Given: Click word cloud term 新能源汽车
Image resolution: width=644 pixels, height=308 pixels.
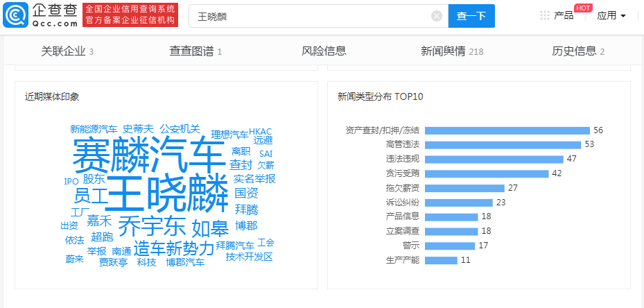Looking at the screenshot, I should (x=94, y=129).
